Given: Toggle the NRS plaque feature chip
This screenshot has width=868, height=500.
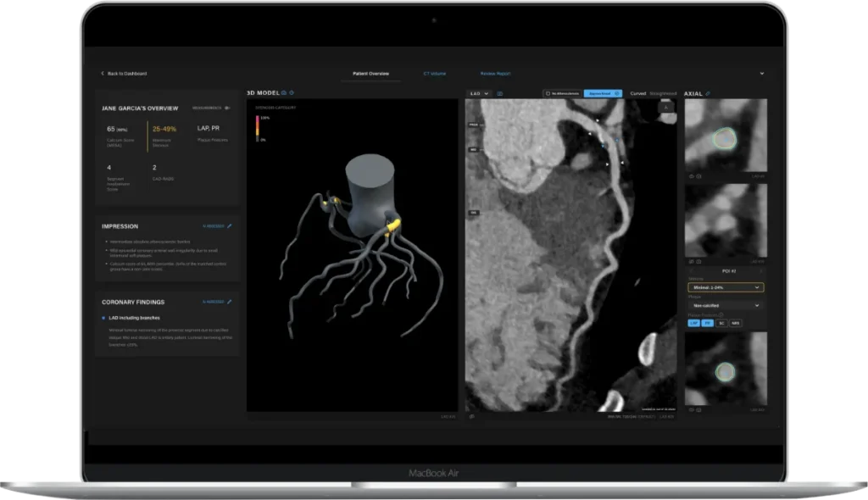Looking at the screenshot, I should tap(735, 323).
